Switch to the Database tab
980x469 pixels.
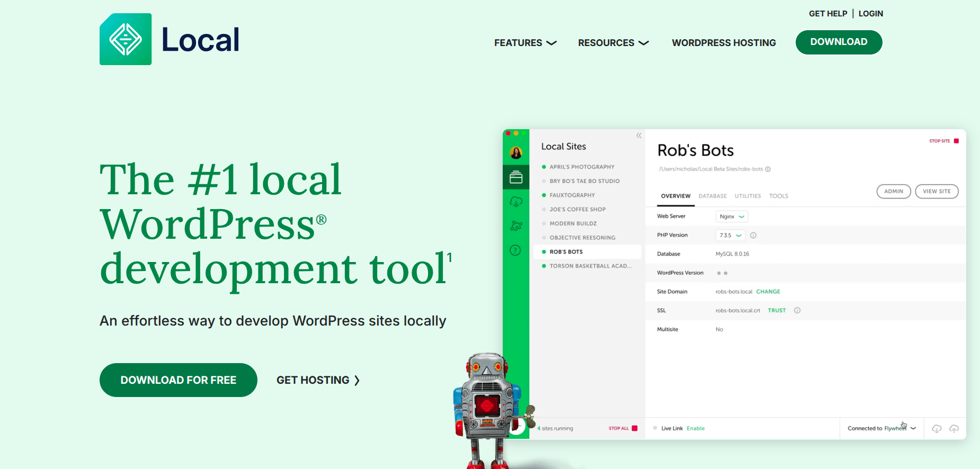coord(712,196)
